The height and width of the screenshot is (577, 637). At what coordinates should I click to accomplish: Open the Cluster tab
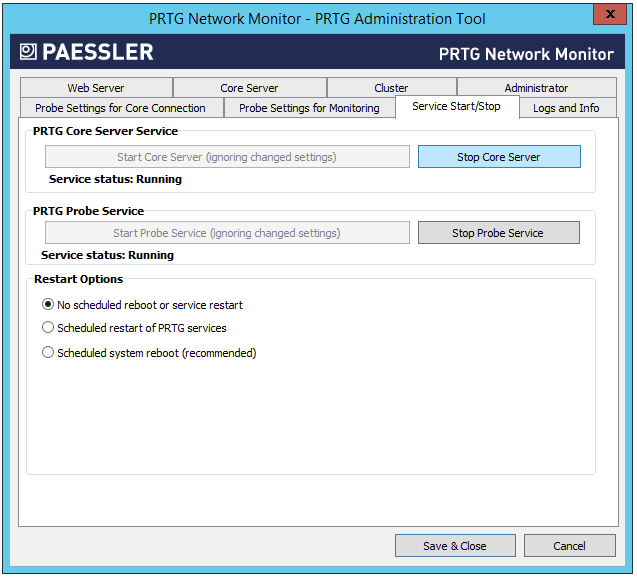click(x=392, y=87)
